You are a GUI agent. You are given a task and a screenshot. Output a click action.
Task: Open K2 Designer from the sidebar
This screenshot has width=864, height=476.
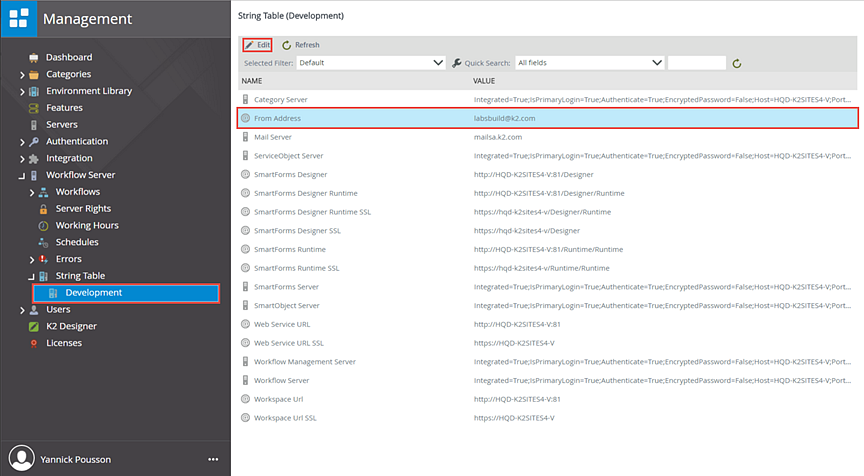71,326
